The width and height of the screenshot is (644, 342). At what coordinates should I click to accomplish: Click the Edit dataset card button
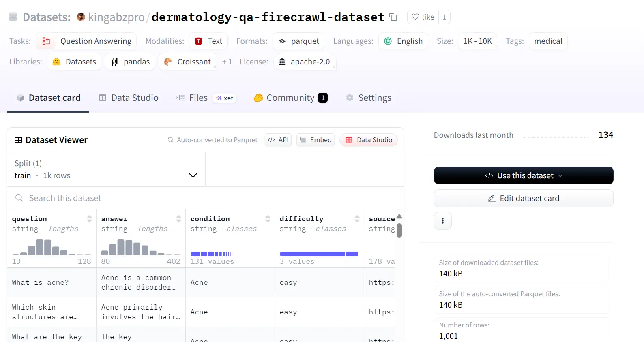523,198
